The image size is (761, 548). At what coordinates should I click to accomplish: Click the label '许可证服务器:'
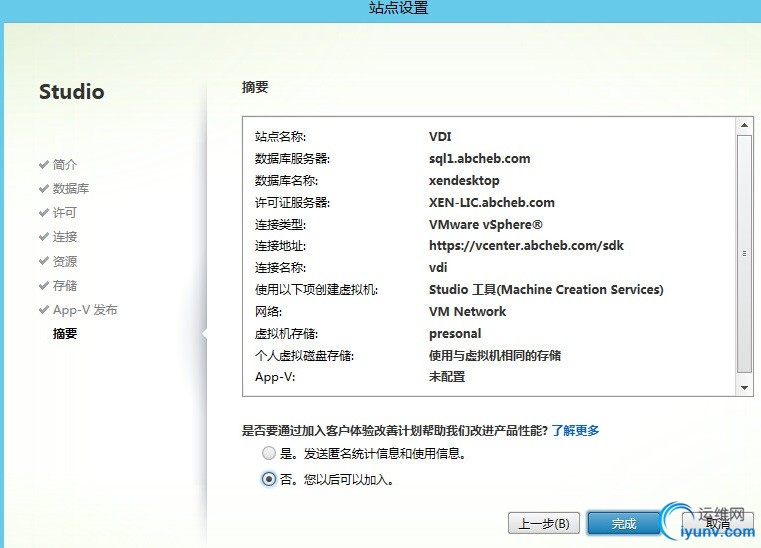292,202
